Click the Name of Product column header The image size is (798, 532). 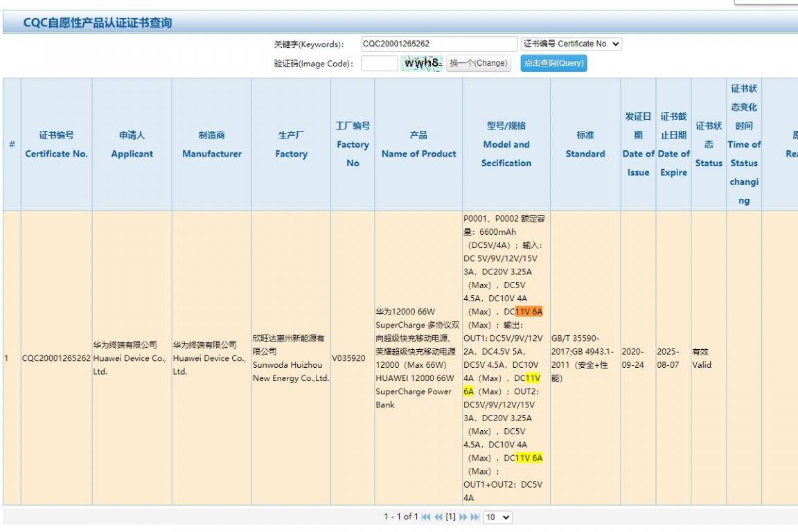[418, 144]
